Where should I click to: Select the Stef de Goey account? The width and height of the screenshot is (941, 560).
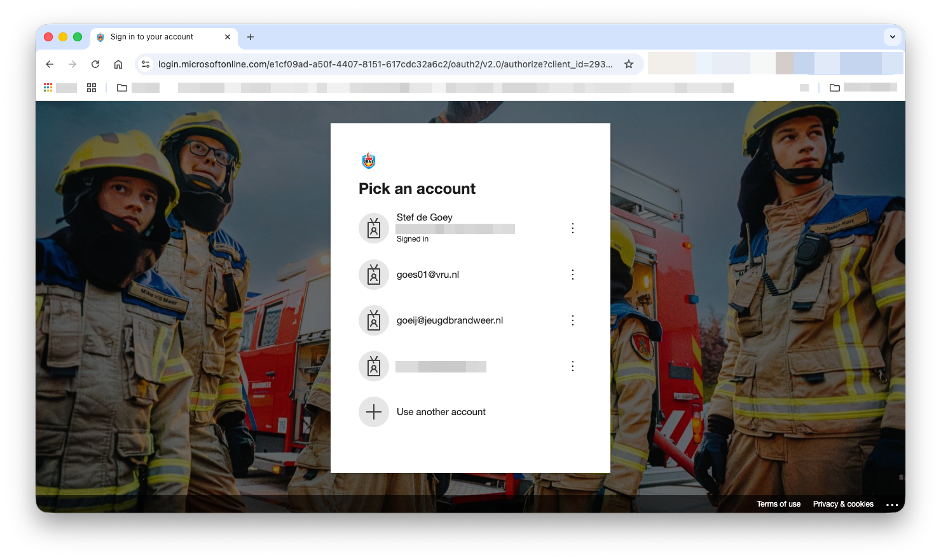click(x=470, y=228)
